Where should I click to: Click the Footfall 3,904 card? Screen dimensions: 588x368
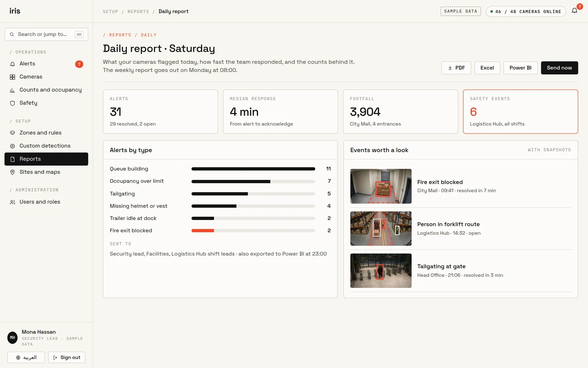coord(401,112)
